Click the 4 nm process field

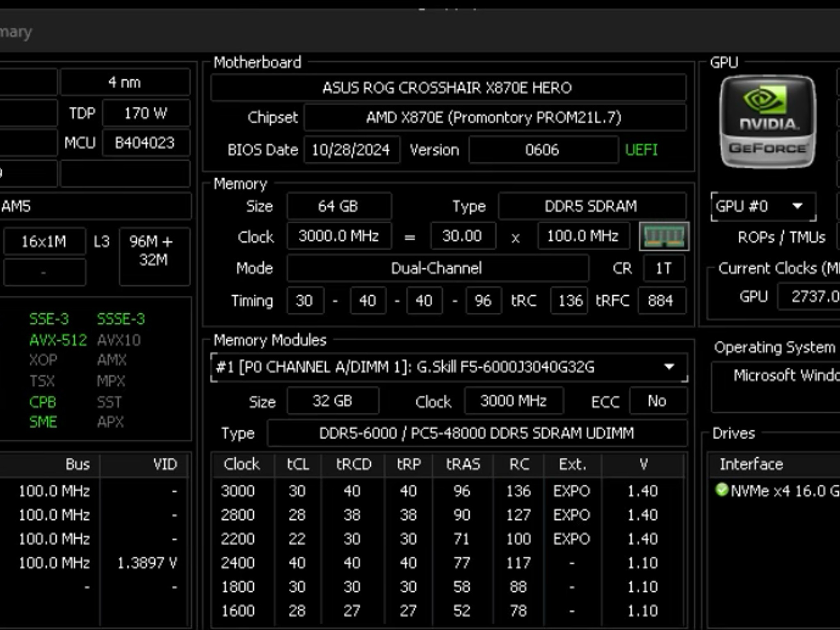tap(125, 82)
